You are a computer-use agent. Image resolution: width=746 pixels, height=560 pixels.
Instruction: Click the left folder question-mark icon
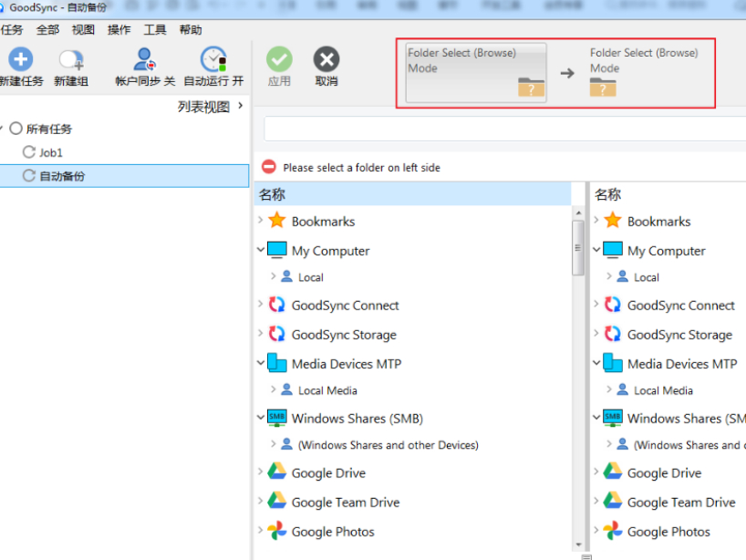(x=531, y=87)
